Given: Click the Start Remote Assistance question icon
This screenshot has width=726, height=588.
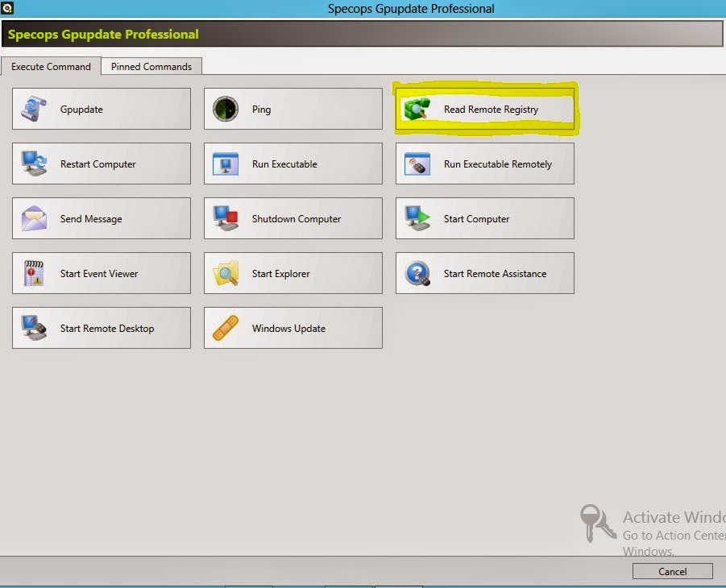Looking at the screenshot, I should (x=417, y=273).
